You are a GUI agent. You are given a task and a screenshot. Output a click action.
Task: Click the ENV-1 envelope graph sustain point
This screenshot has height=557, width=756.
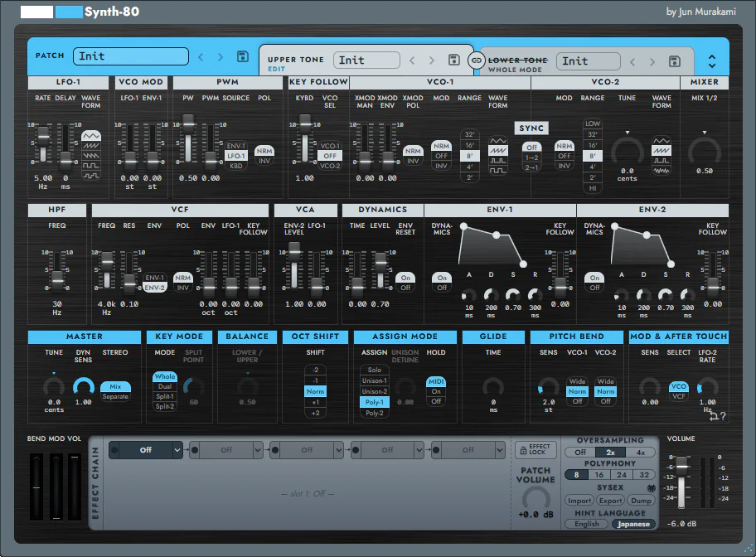click(496, 235)
